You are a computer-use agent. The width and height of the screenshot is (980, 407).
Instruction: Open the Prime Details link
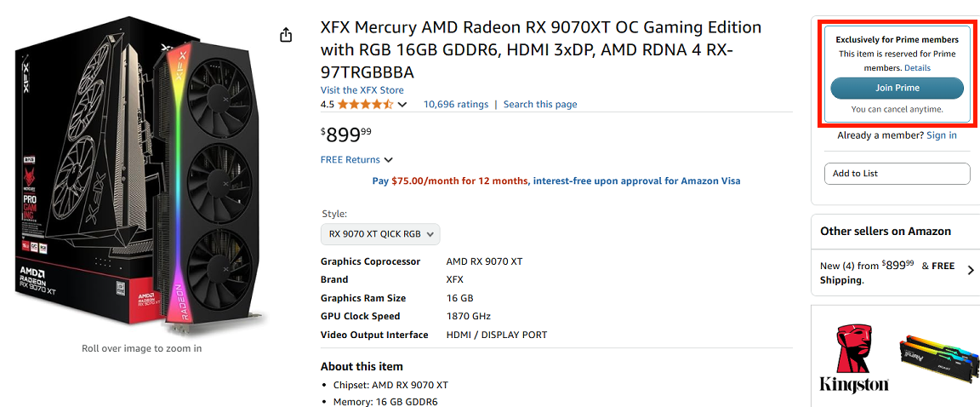pyautogui.click(x=917, y=68)
